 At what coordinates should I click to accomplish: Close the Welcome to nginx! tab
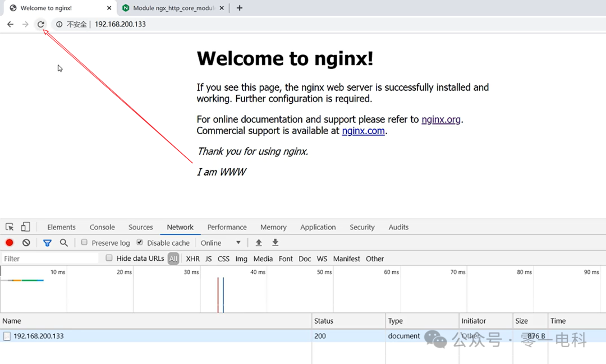(109, 8)
